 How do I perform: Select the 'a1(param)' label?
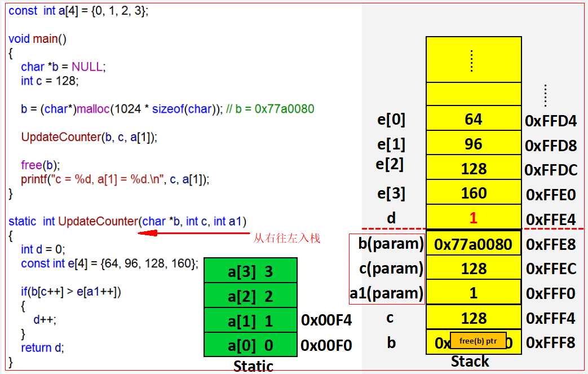click(387, 293)
